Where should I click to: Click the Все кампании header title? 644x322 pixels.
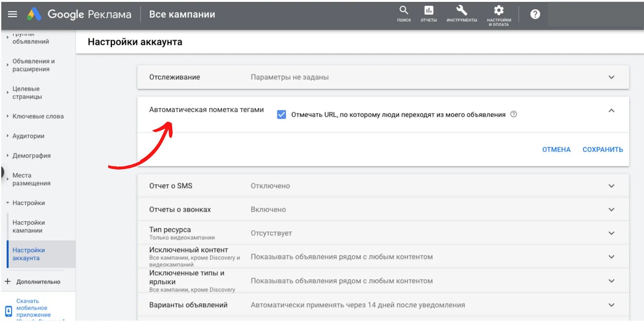pos(182,14)
